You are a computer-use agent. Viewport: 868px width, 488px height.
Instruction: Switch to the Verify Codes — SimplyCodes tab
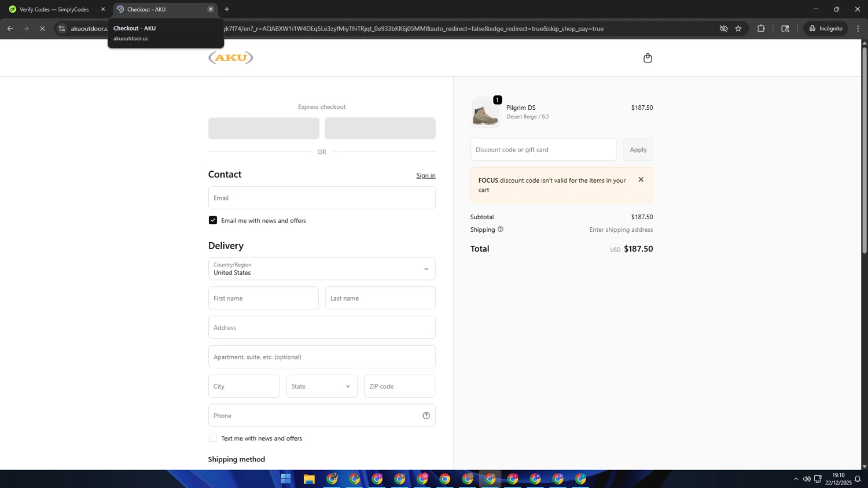[x=54, y=9]
